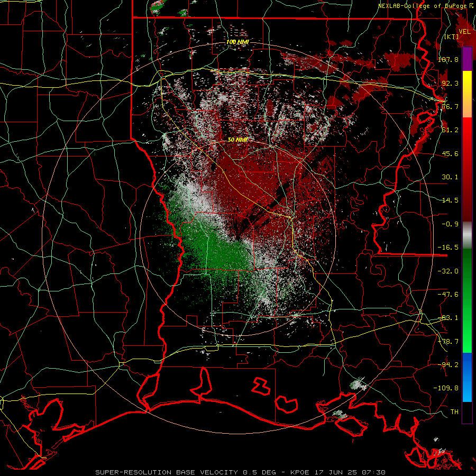Click the SUPER-RESOLUTION BASE VELOCITY caption text
This screenshot has width=476, height=476.
(167, 472)
